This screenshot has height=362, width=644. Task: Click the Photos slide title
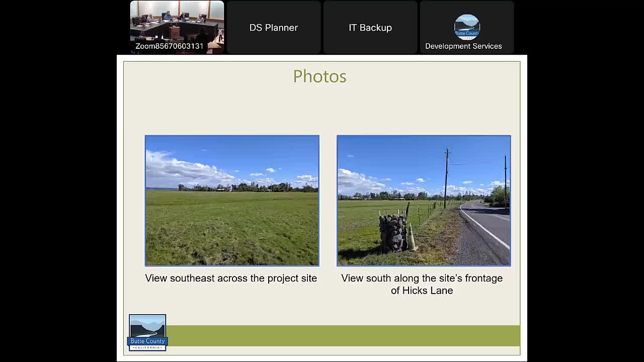pos(319,76)
